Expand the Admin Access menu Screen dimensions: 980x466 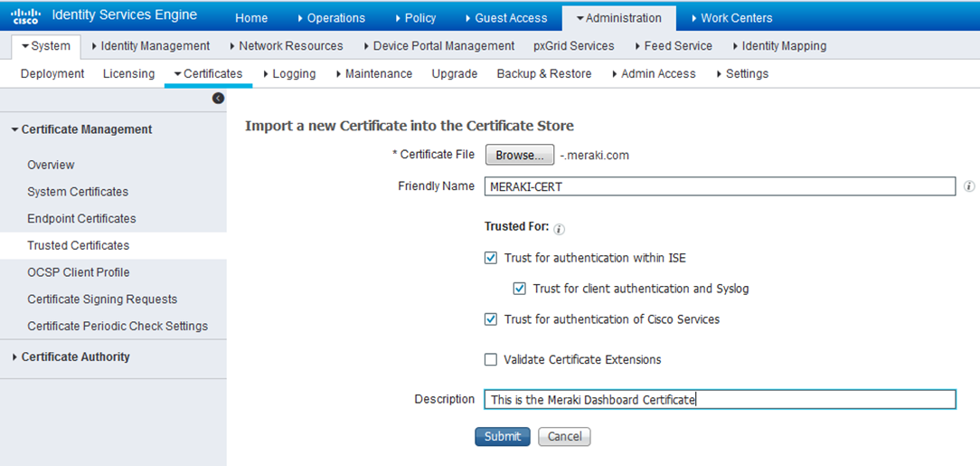tap(653, 74)
